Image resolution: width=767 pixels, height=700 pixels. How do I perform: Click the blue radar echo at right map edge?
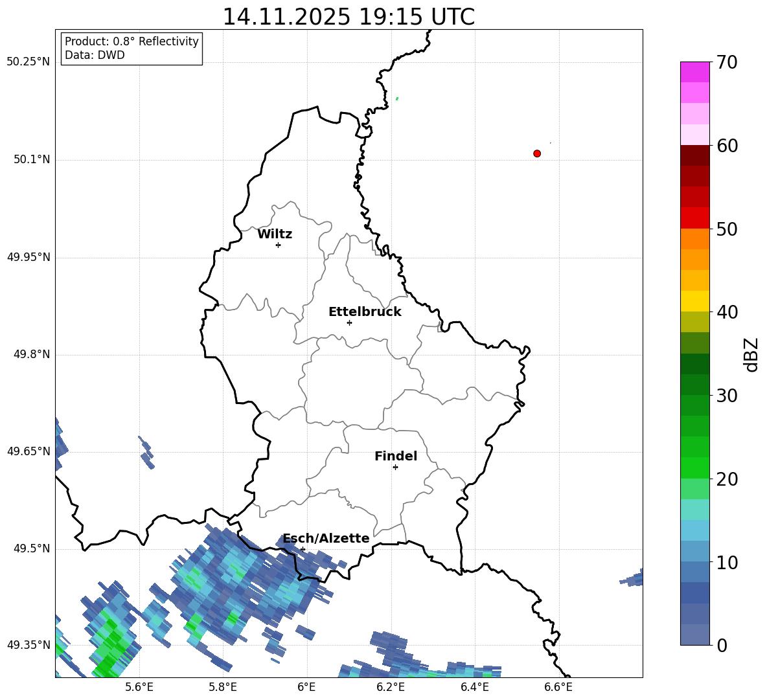coord(632,578)
